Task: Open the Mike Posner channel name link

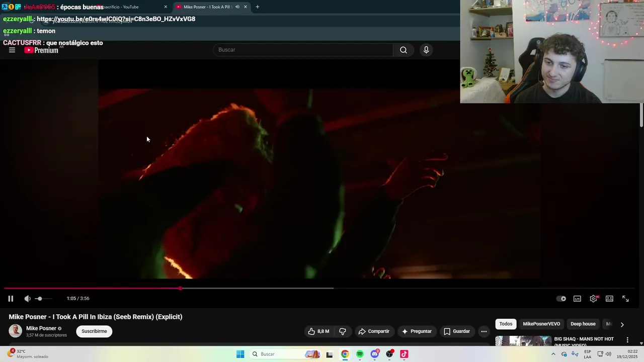Action: click(41, 328)
